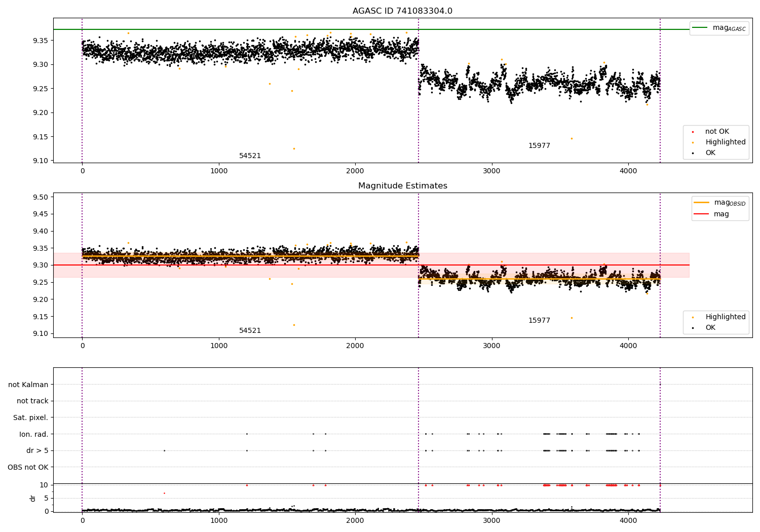Select the Ion. rad. axis label

(x=34, y=434)
